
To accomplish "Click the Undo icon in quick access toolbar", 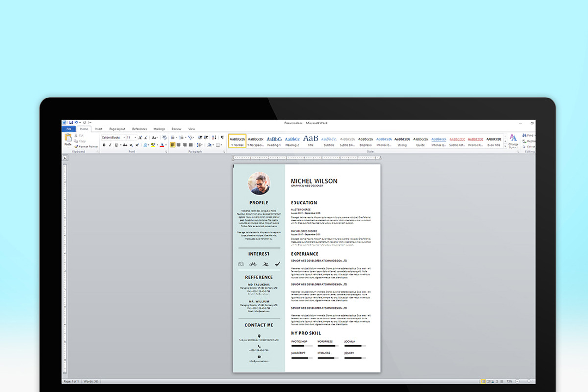I will (76, 122).
